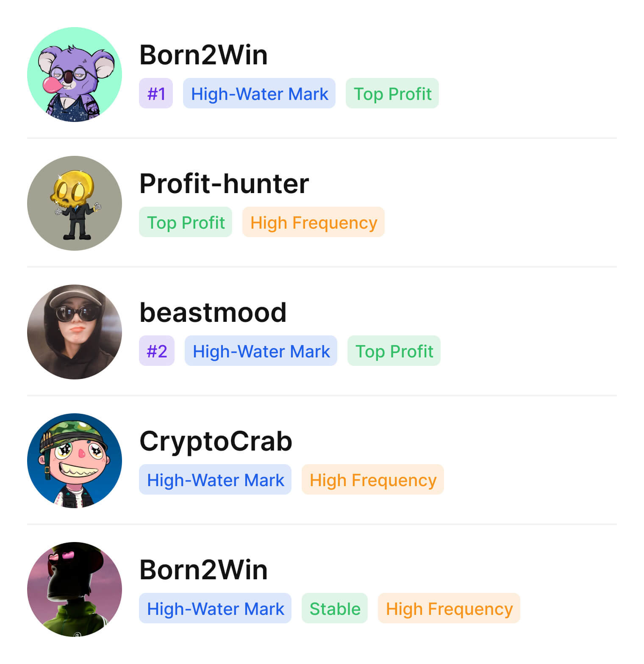This screenshot has width=644, height=664.
Task: Open Born2Win's profile via the name link
Action: point(203,54)
